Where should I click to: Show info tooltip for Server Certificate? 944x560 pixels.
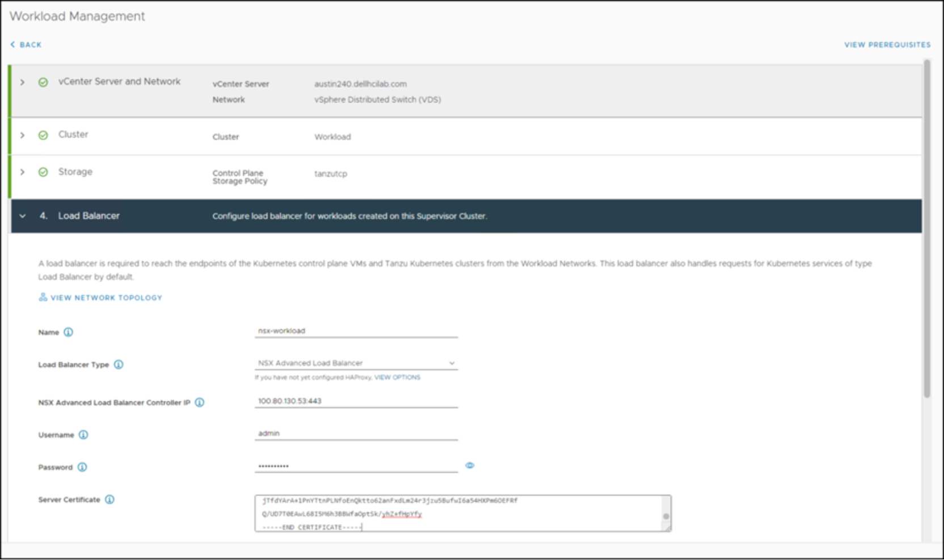coord(109,499)
